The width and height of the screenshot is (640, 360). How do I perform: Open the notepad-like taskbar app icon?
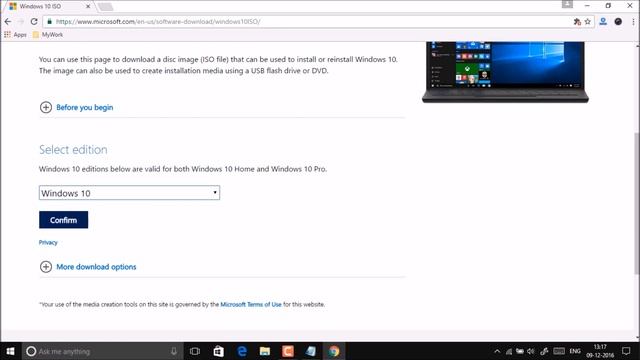(x=311, y=351)
